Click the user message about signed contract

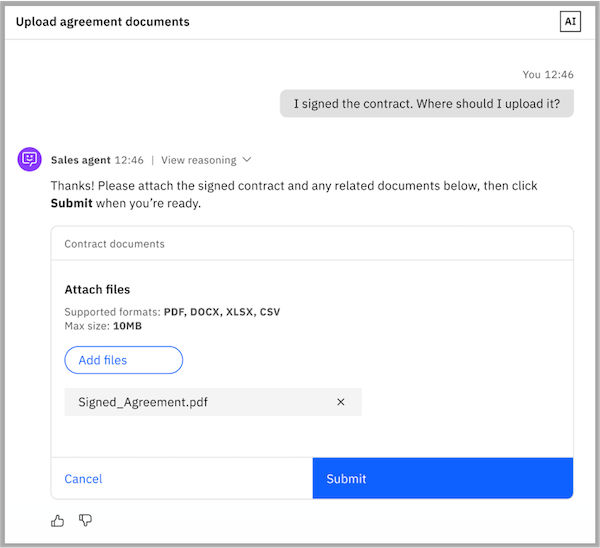click(x=427, y=103)
